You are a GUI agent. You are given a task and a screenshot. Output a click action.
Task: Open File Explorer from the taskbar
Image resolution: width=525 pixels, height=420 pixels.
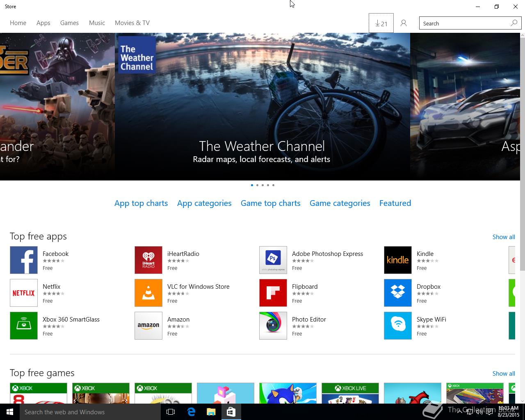(211, 412)
